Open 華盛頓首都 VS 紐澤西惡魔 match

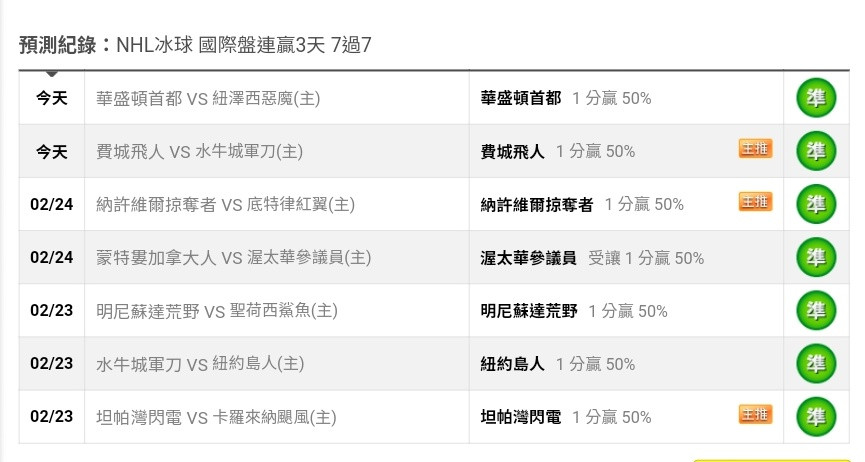pos(208,98)
